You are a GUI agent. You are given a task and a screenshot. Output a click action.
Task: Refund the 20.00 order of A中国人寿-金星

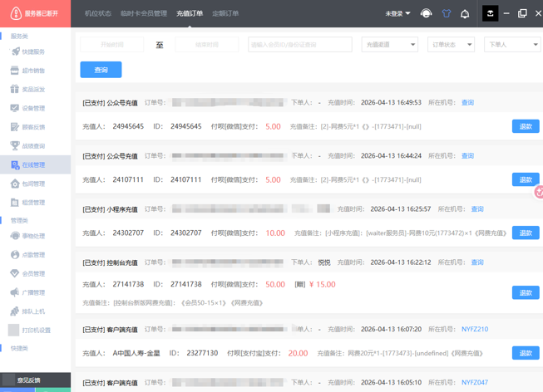(526, 353)
